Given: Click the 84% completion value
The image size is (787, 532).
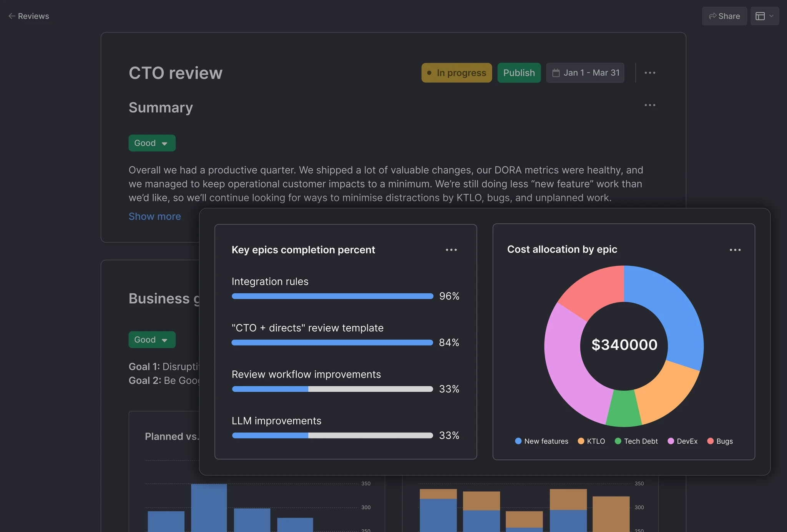Looking at the screenshot, I should [449, 342].
